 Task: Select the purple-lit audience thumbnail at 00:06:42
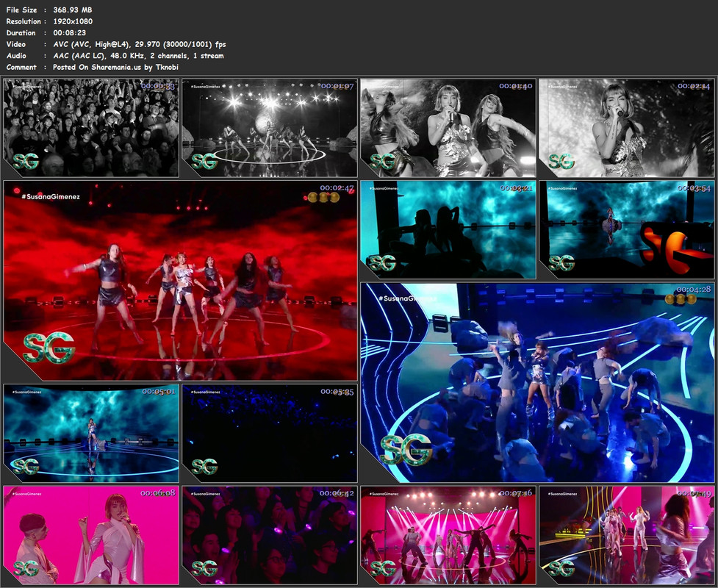point(270,535)
